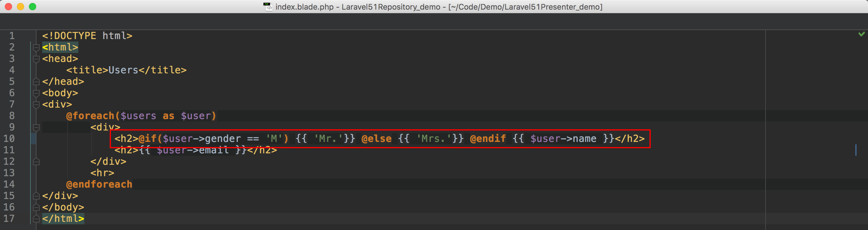The height and width of the screenshot is (230, 868).
Task: Click the green maximize window button
Action: pos(33,7)
